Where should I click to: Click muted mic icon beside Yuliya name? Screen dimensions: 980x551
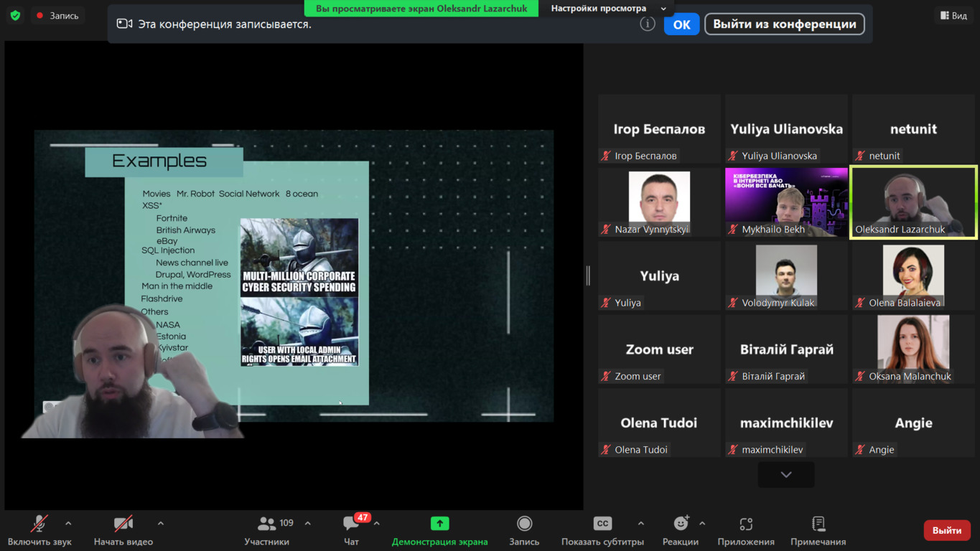[x=607, y=303]
